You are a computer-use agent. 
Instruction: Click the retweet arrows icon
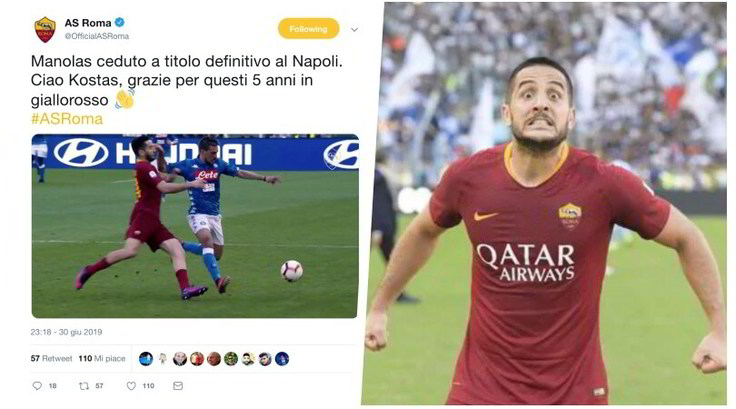[x=84, y=386]
